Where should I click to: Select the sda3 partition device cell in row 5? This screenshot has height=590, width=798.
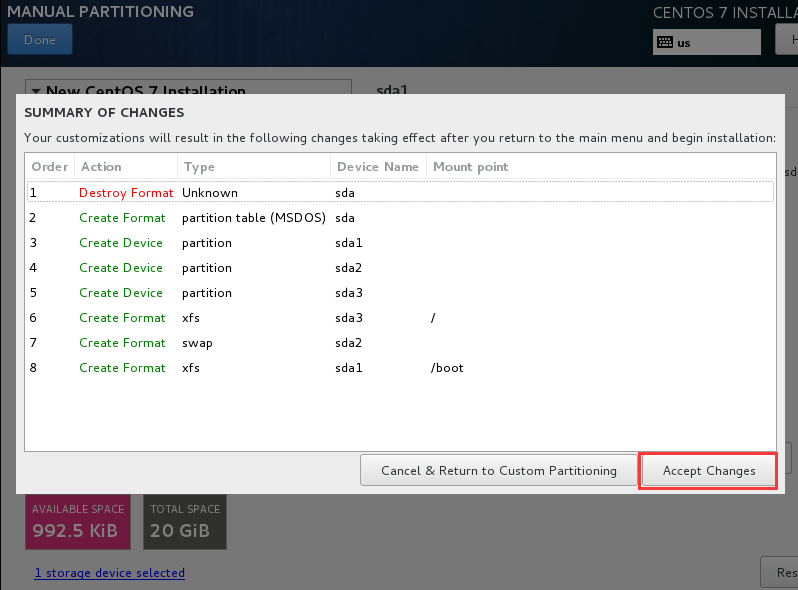349,293
